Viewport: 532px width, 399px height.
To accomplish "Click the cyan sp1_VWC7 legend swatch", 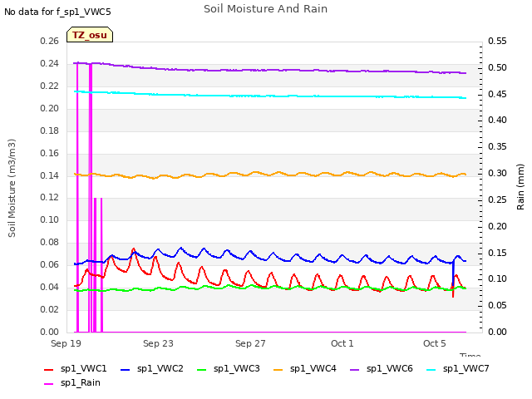I will point(431,370).
